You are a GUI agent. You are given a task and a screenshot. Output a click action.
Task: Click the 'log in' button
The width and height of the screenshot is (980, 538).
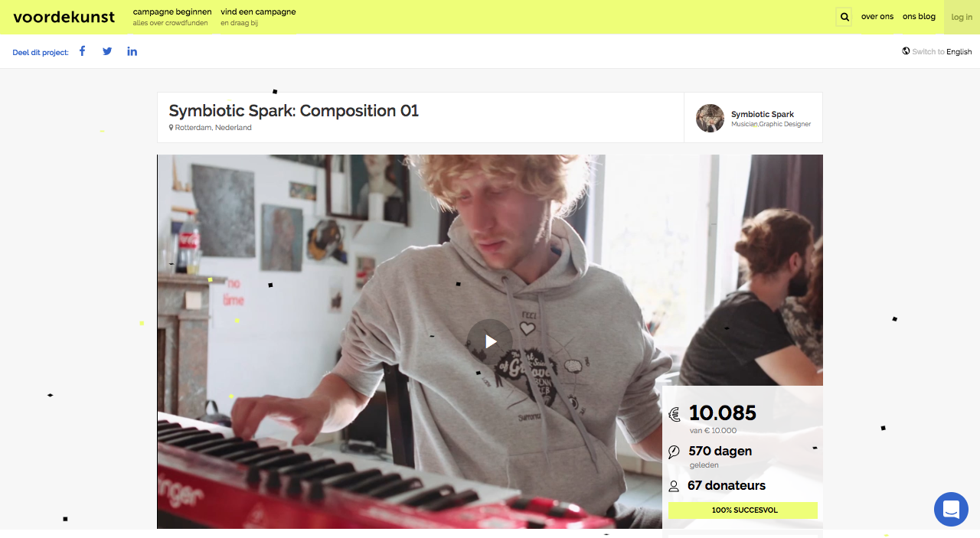click(x=962, y=17)
